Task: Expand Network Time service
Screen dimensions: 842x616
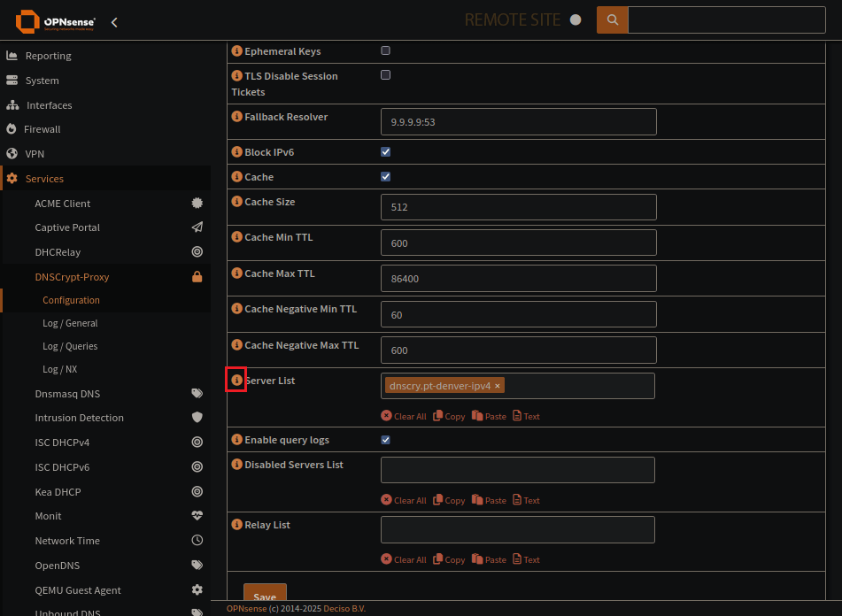Action: pyautogui.click(x=67, y=541)
